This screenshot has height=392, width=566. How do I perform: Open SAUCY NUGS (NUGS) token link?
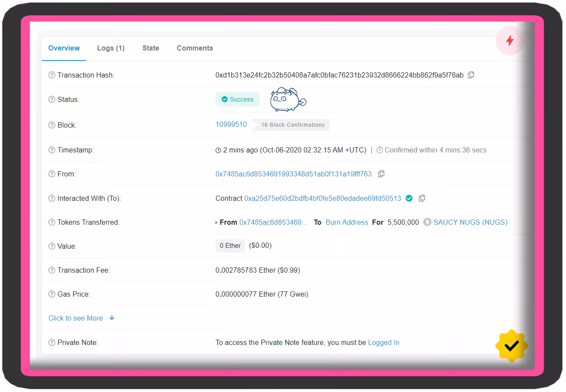tap(470, 222)
